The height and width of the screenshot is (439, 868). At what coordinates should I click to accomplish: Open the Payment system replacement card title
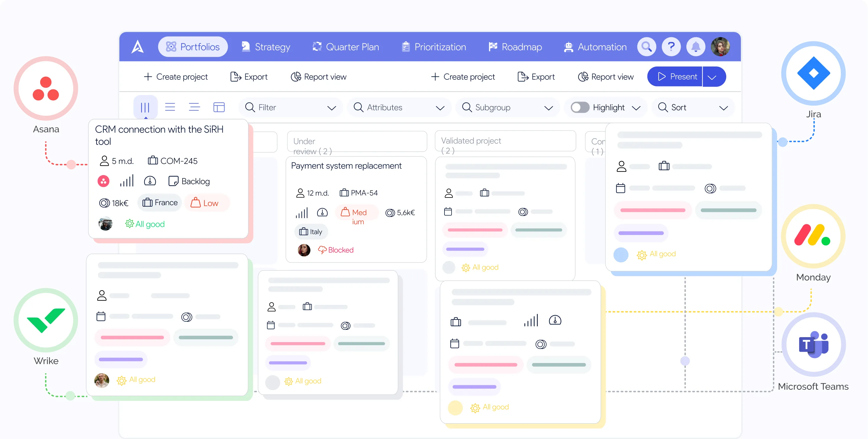(x=346, y=165)
